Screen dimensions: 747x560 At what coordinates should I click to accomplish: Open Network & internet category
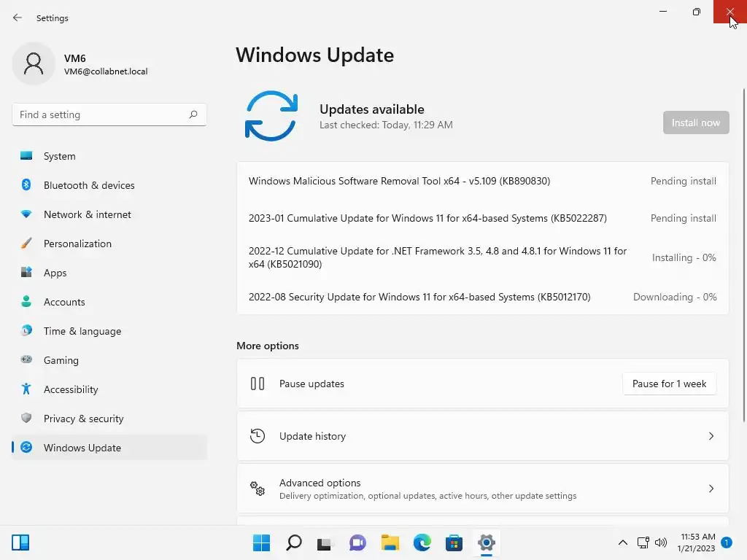click(109, 214)
